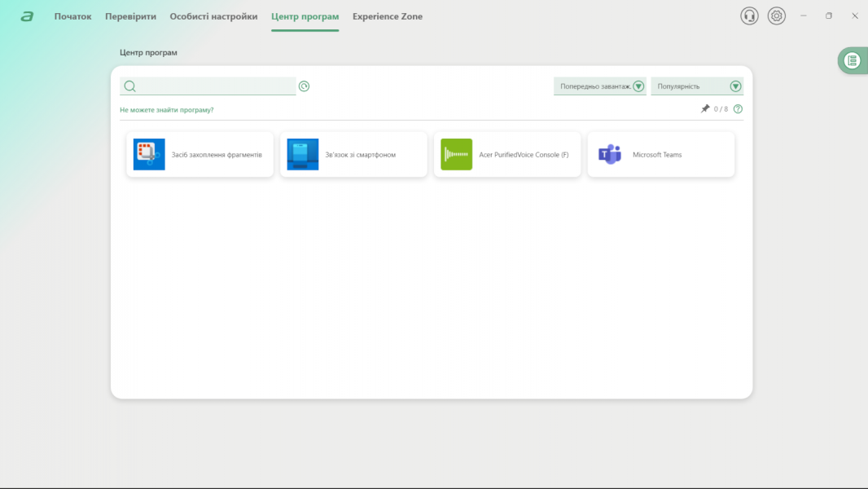Expand the "Попередньо завантаж." filter dropdown
The image size is (868, 489).
click(638, 86)
